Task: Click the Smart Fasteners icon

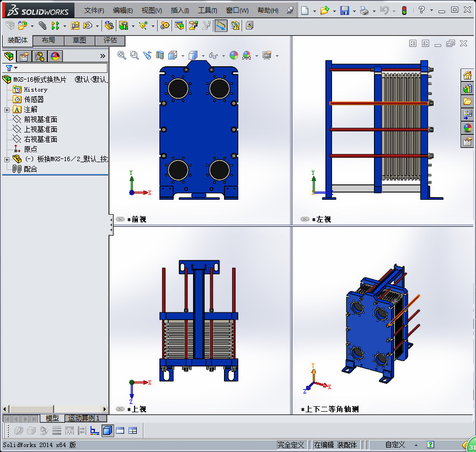Action: [x=75, y=25]
